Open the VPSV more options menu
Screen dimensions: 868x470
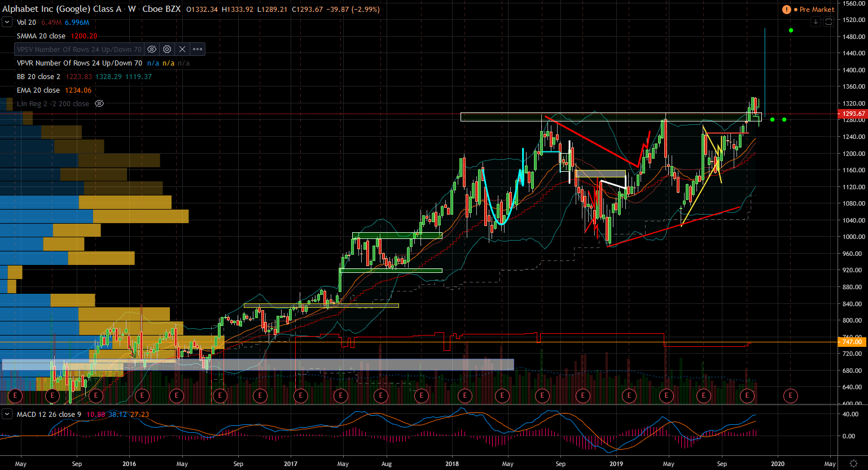pos(198,49)
